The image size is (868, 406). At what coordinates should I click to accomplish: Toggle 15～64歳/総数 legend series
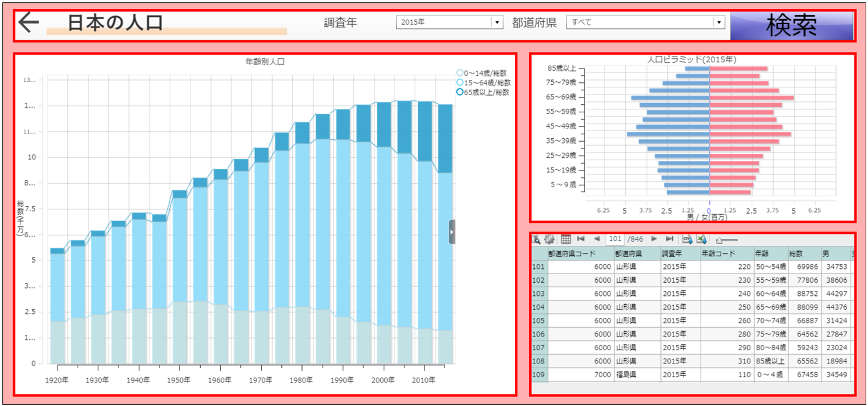(x=460, y=82)
